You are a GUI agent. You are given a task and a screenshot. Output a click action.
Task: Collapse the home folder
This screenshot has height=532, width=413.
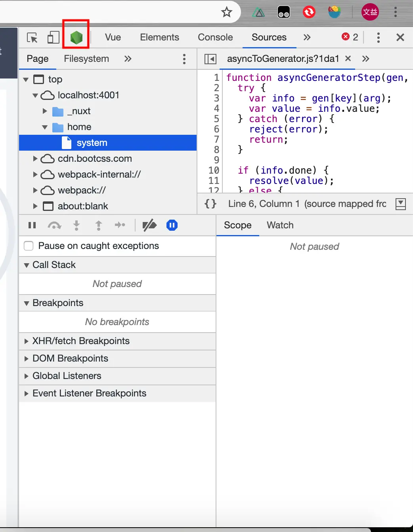[45, 127]
